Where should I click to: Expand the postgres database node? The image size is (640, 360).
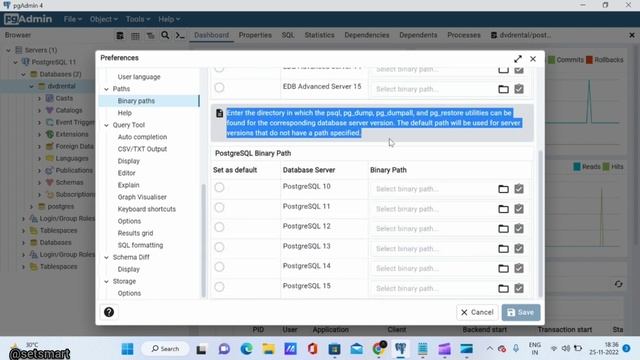pos(32,207)
